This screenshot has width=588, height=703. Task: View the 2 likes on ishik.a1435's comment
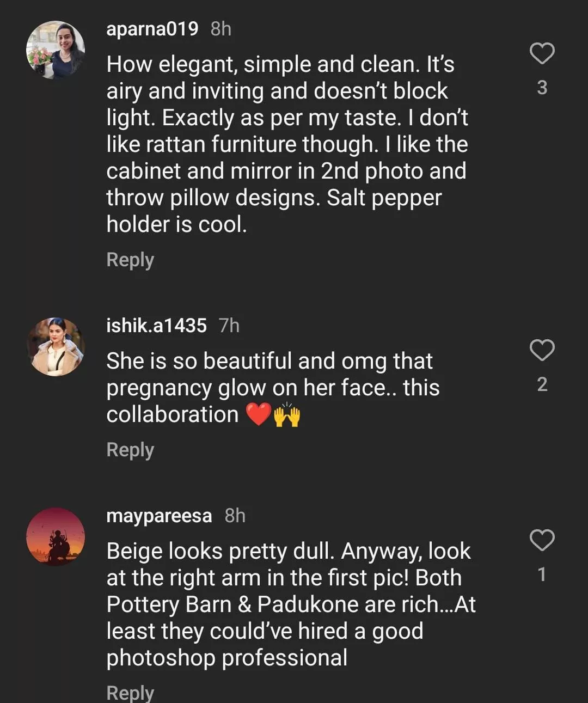(542, 384)
